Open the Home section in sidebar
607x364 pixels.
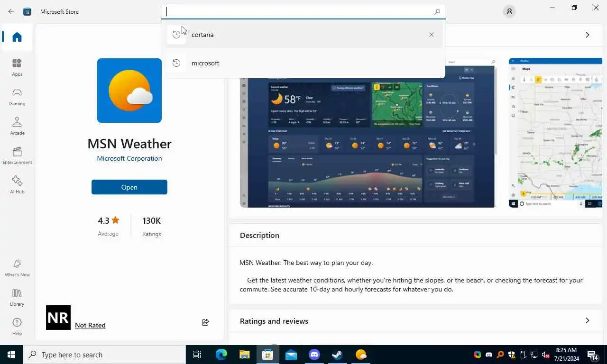pyautogui.click(x=17, y=37)
